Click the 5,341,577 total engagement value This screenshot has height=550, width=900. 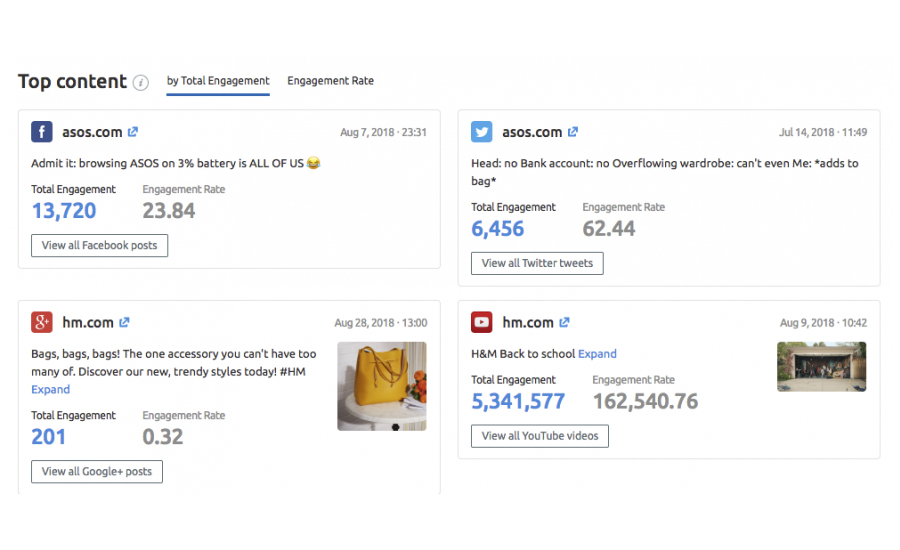click(x=518, y=401)
